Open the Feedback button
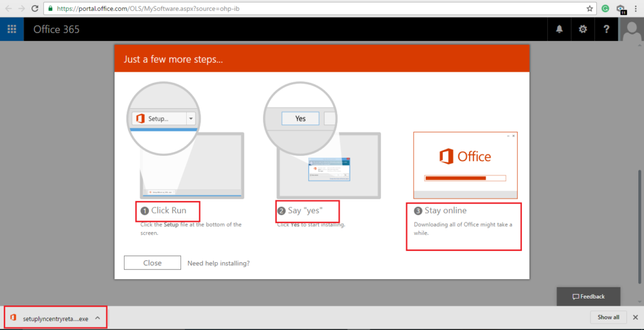Screen dimensions: 644x330 (588, 297)
